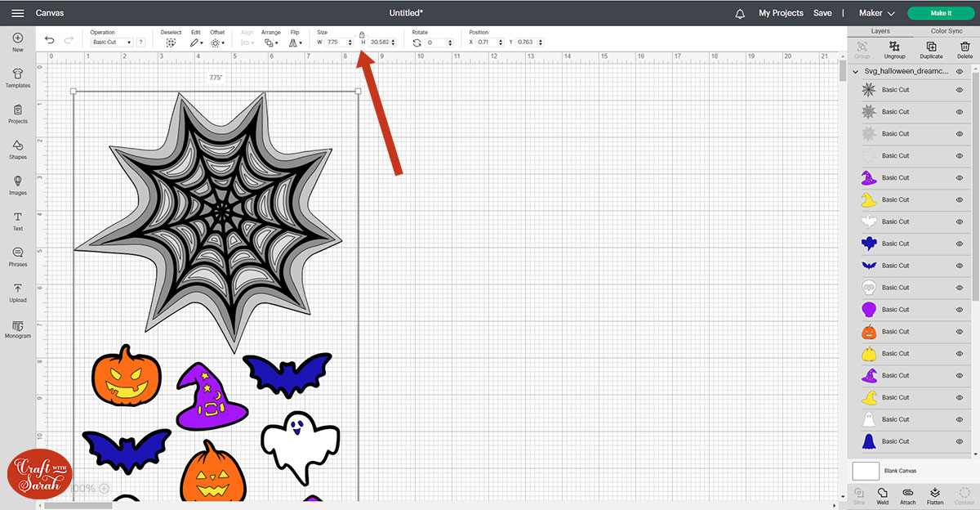Hide the Svg_halloween group layer
Image resolution: width=980 pixels, height=510 pixels.
960,71
